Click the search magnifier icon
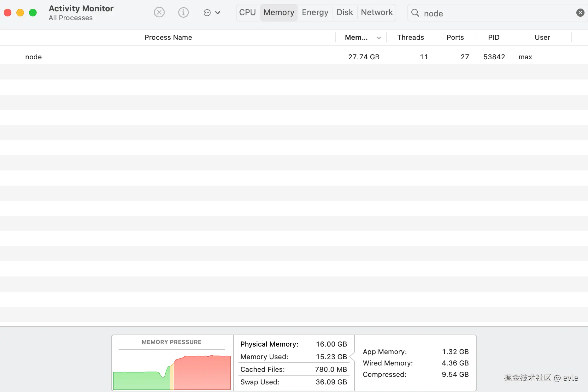The image size is (588, 392). pyautogui.click(x=415, y=13)
